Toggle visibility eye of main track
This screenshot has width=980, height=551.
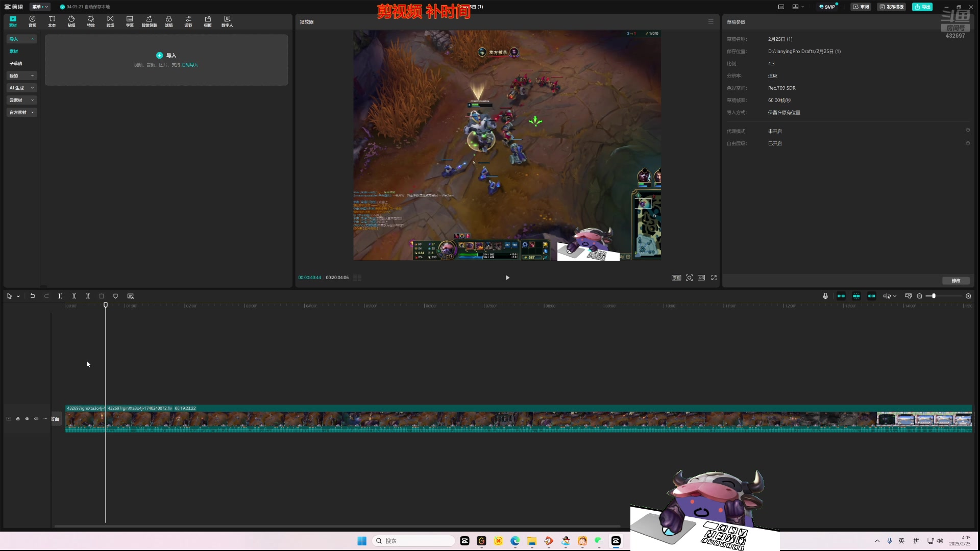[27, 419]
